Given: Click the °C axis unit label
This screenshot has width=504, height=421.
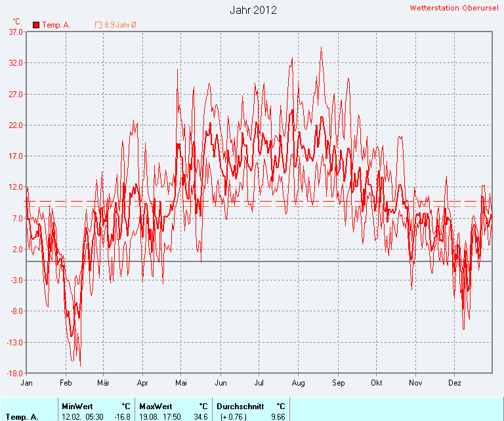Looking at the screenshot, I should (x=16, y=22).
